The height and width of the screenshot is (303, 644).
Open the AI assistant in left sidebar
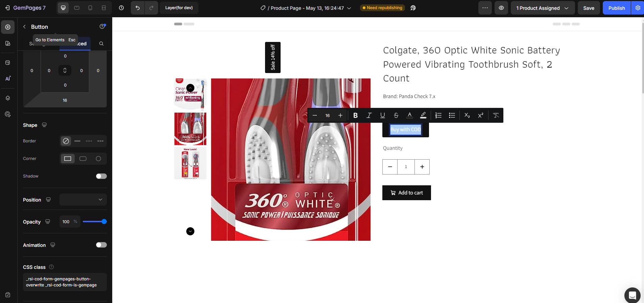click(x=8, y=78)
